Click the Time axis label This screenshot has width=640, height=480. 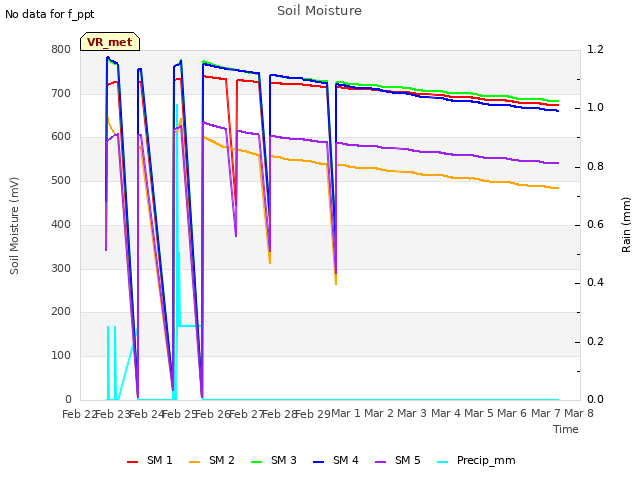pos(566,429)
